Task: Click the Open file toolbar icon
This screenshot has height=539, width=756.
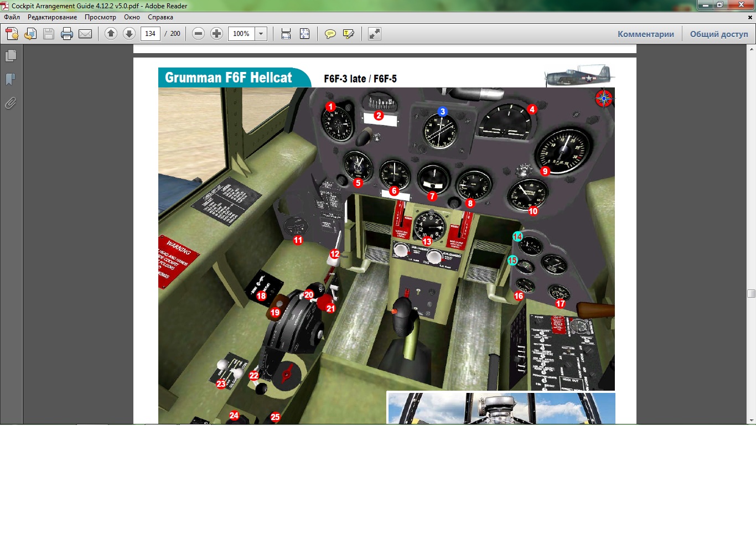Action: point(30,34)
